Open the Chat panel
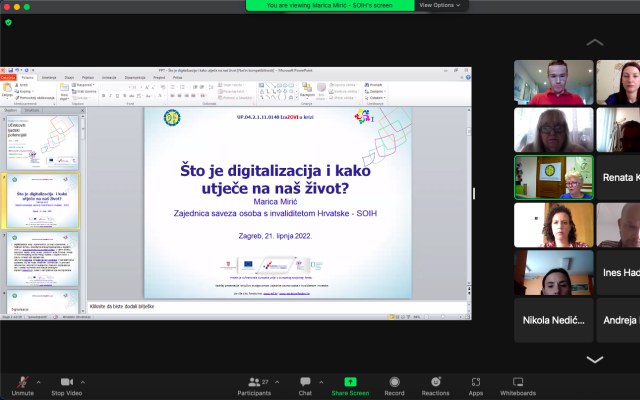Screen dimensions: 640x400 point(305,386)
